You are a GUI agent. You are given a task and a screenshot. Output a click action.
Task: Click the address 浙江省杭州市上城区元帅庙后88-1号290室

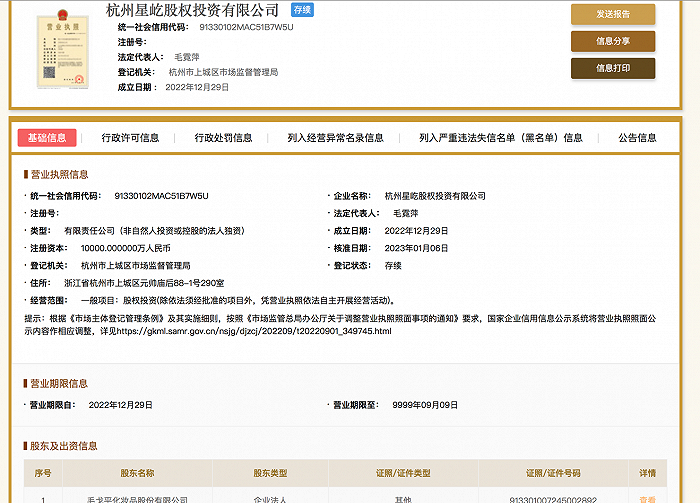pos(144,283)
